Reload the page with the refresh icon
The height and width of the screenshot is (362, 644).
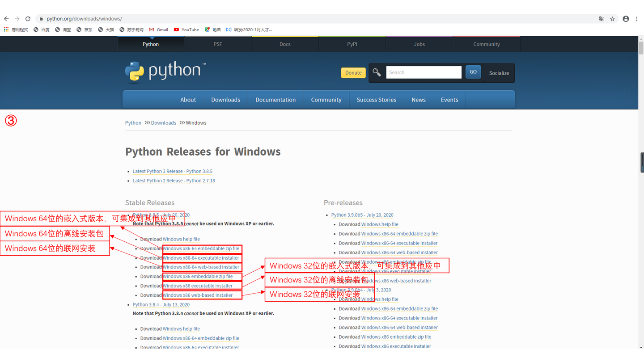tap(28, 19)
